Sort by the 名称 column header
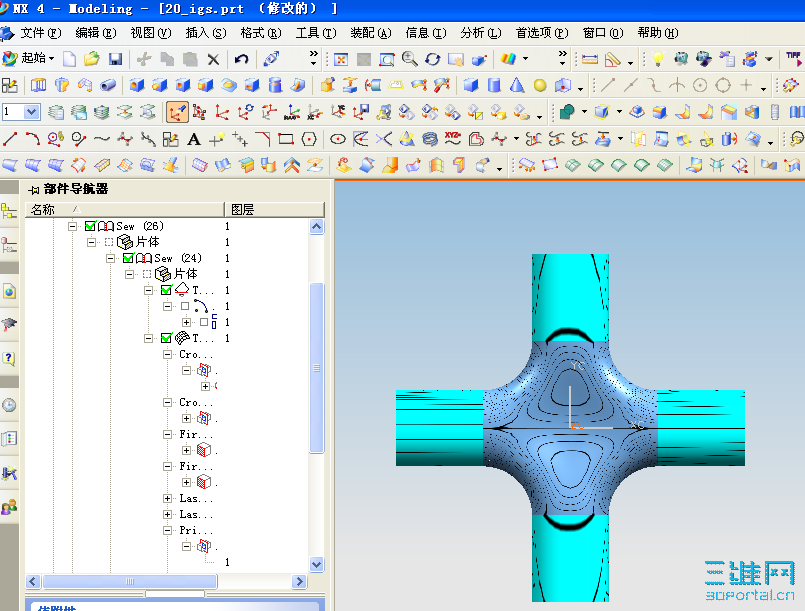The width and height of the screenshot is (805, 611). [125, 209]
